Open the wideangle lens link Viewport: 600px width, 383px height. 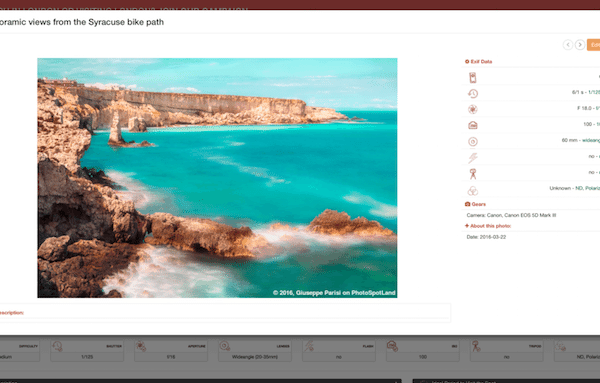pos(591,140)
